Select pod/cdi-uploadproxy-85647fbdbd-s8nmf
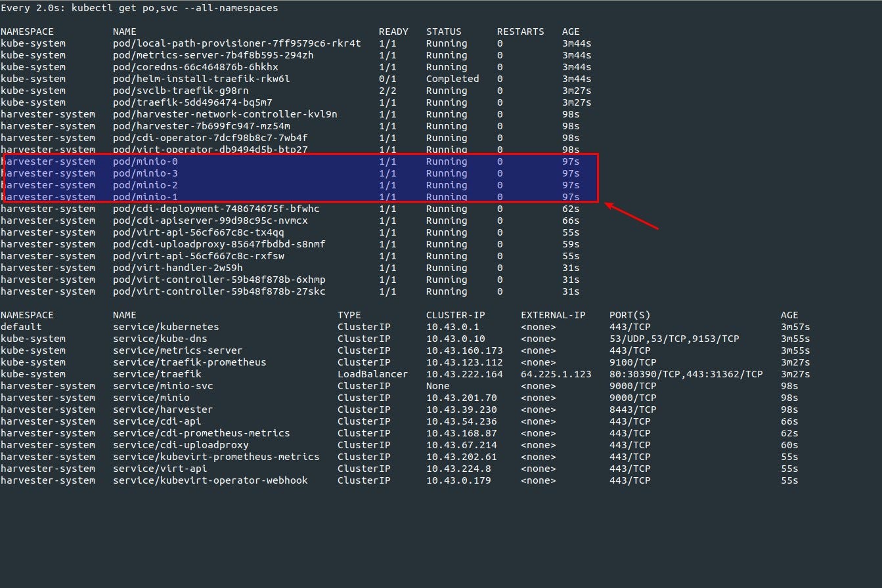This screenshot has height=588, width=882. pyautogui.click(x=219, y=244)
